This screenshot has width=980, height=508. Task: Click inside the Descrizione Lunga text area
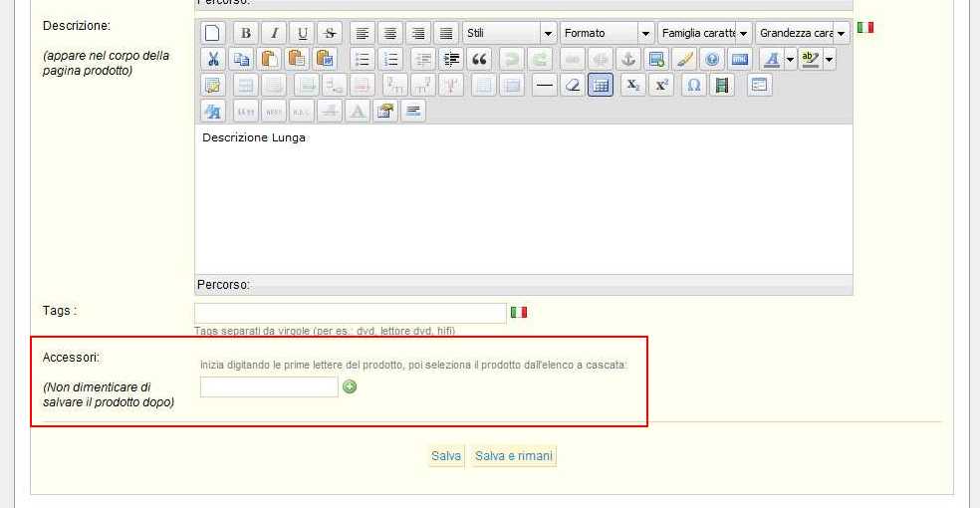tap(524, 198)
